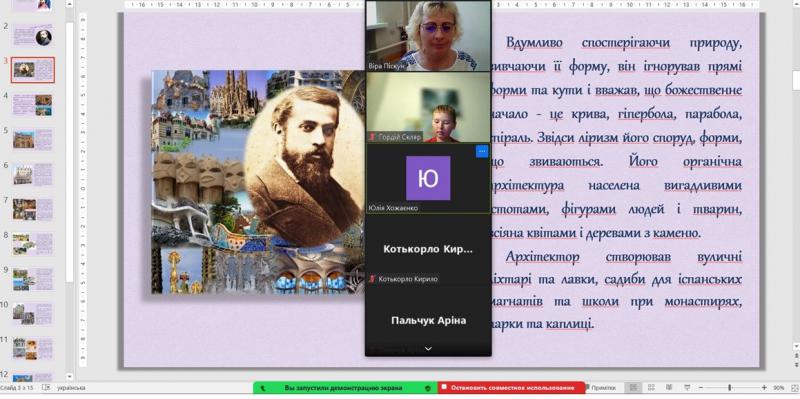The image size is (800, 399).
Task: Click the phone icon in the green sharing bar
Action: pos(263,388)
